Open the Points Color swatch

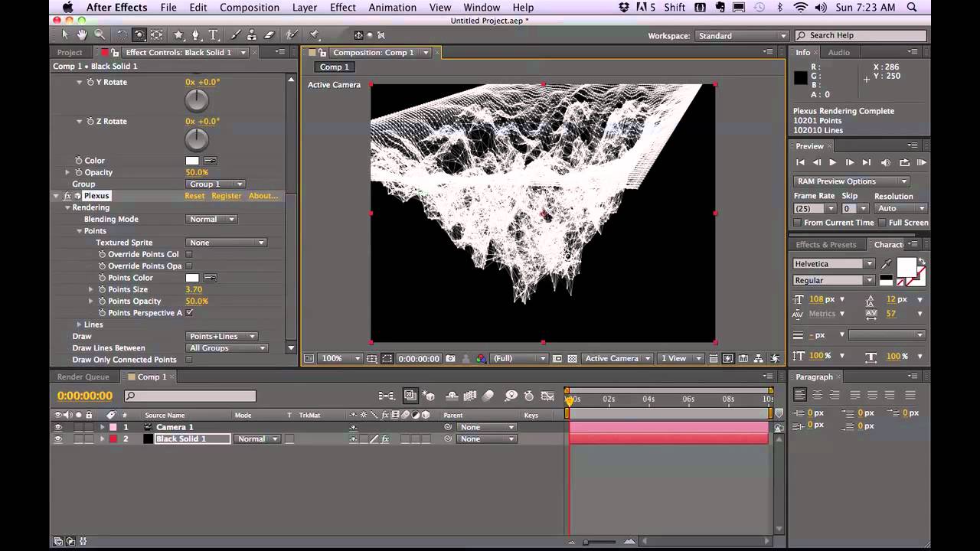coord(192,278)
